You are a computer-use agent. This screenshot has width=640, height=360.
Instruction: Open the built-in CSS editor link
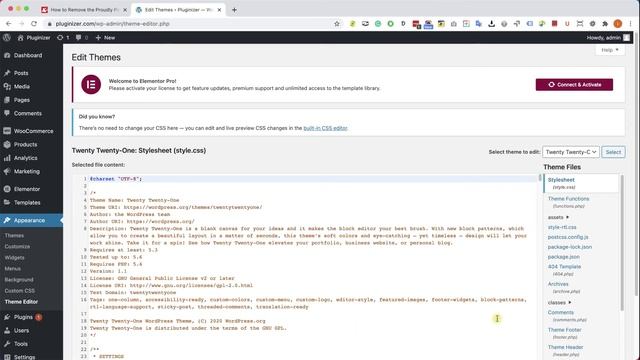325,128
